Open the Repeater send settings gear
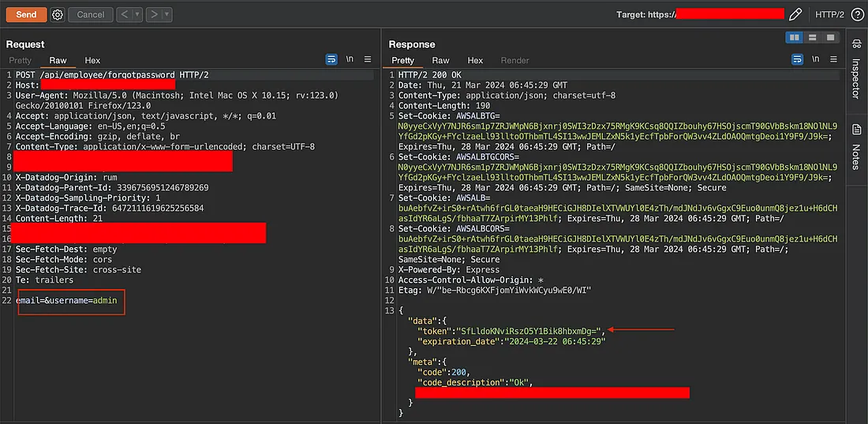868x424 pixels. (x=58, y=14)
